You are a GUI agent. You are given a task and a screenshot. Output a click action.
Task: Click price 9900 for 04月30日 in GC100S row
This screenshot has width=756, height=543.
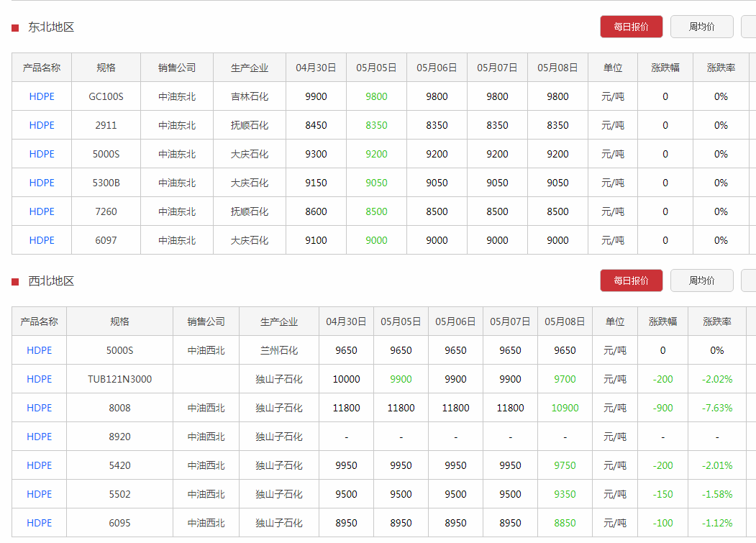(x=316, y=96)
